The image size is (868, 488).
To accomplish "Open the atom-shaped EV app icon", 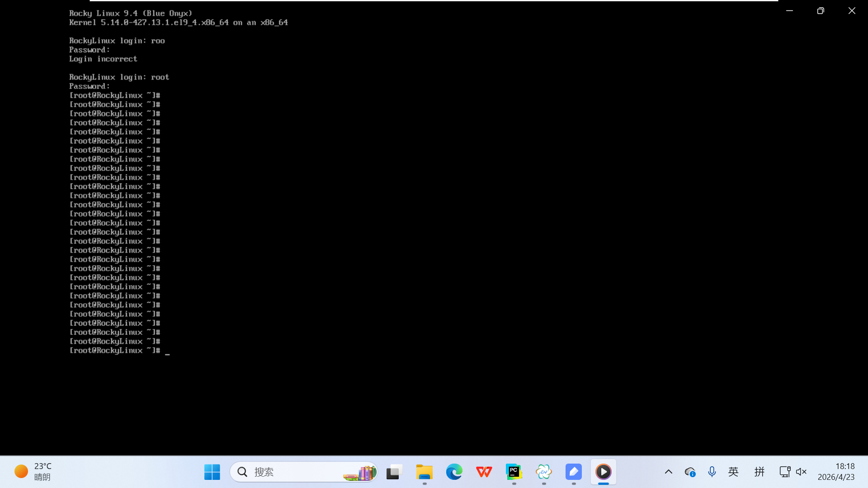I will pos(543,472).
